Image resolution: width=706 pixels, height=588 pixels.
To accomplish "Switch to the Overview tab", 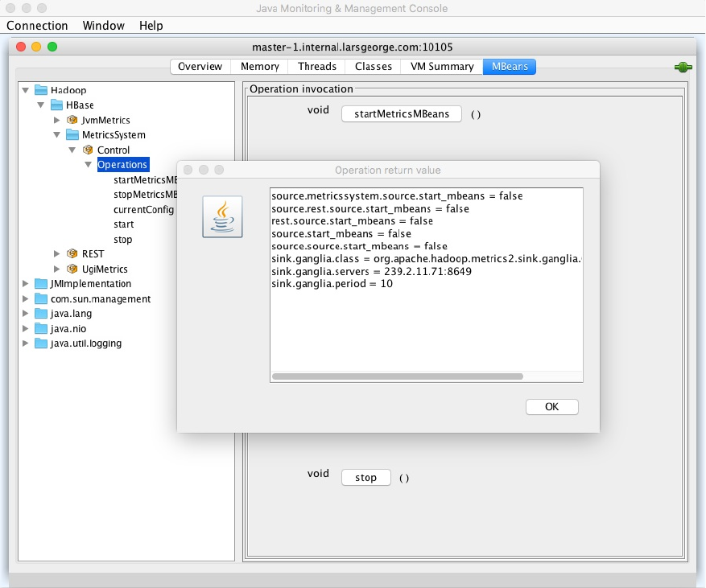I will click(200, 67).
